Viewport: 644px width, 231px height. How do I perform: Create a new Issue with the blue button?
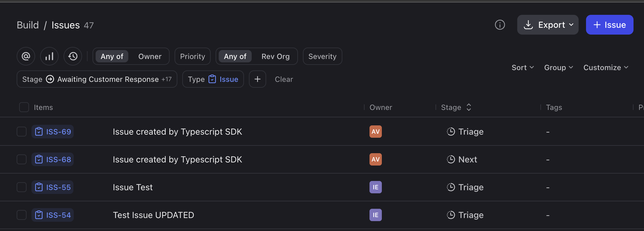[x=609, y=25]
